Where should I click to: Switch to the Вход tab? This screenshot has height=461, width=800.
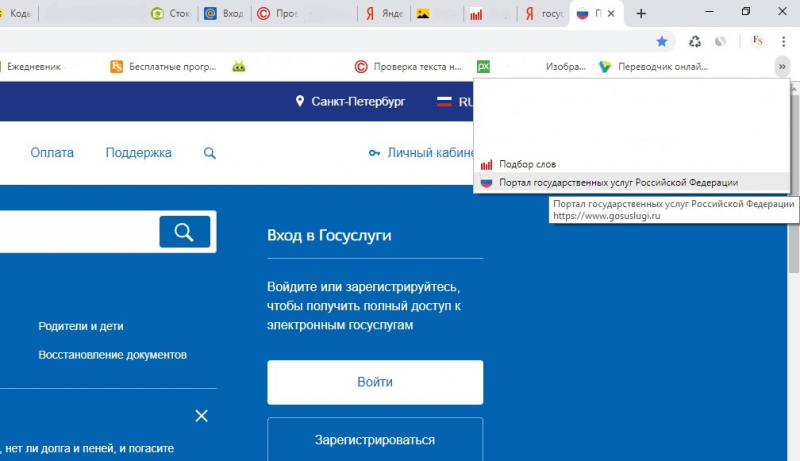pyautogui.click(x=224, y=14)
